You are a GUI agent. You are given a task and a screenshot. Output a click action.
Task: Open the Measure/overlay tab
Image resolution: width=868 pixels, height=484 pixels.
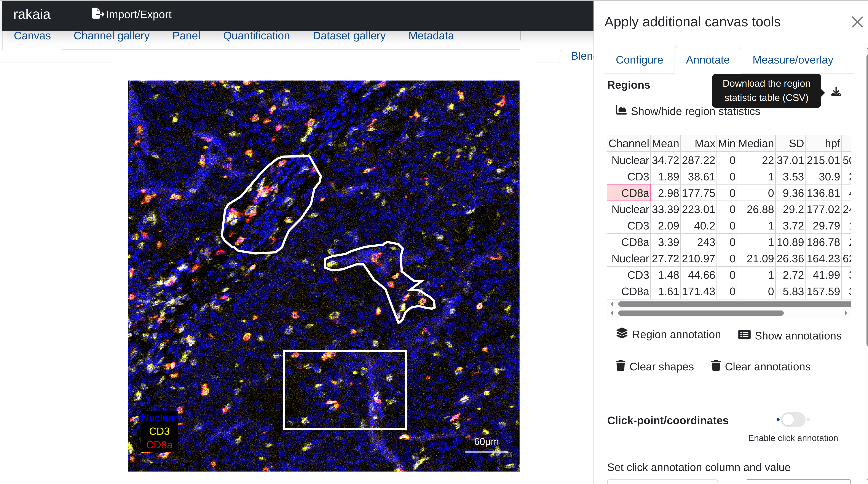(x=793, y=60)
